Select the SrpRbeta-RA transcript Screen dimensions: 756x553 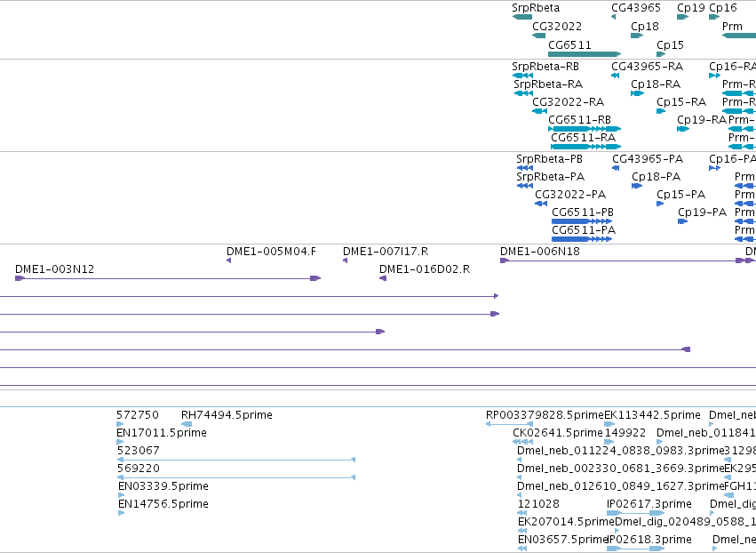click(523, 93)
